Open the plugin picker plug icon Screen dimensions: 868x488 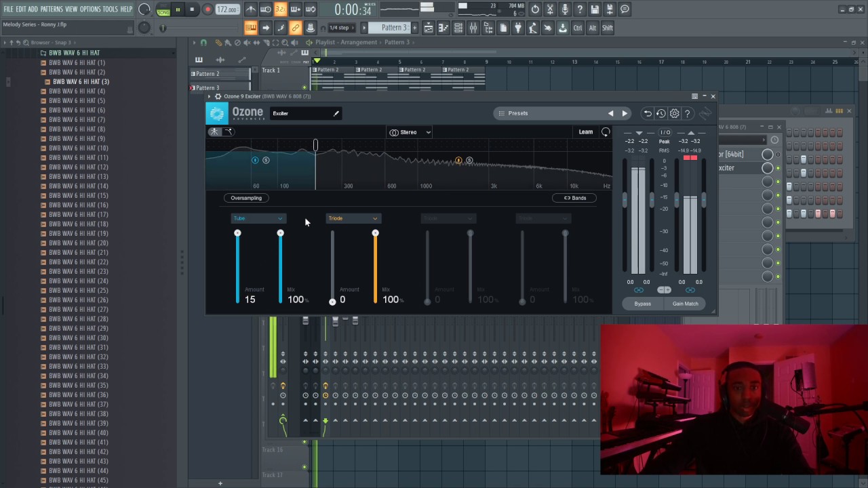(x=518, y=28)
